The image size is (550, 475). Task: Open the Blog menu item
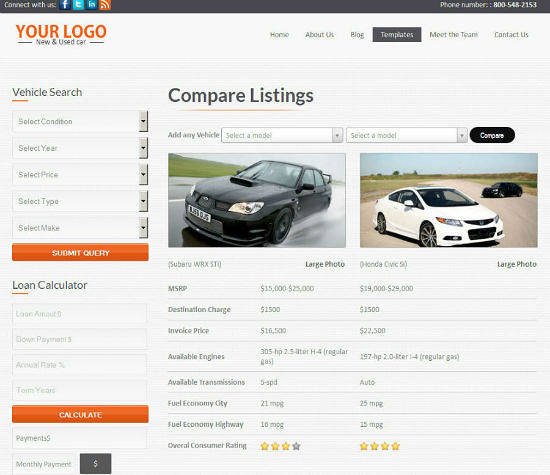coord(357,35)
